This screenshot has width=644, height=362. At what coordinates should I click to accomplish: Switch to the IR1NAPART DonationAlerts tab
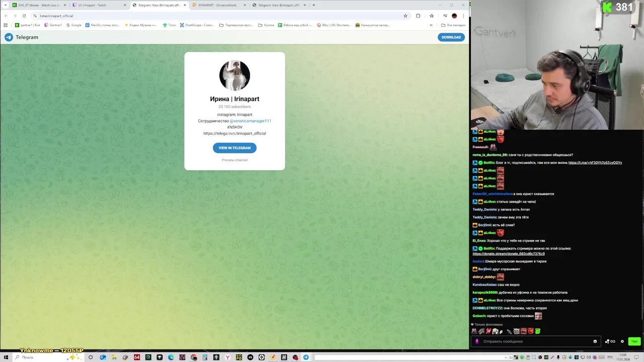pos(217,5)
